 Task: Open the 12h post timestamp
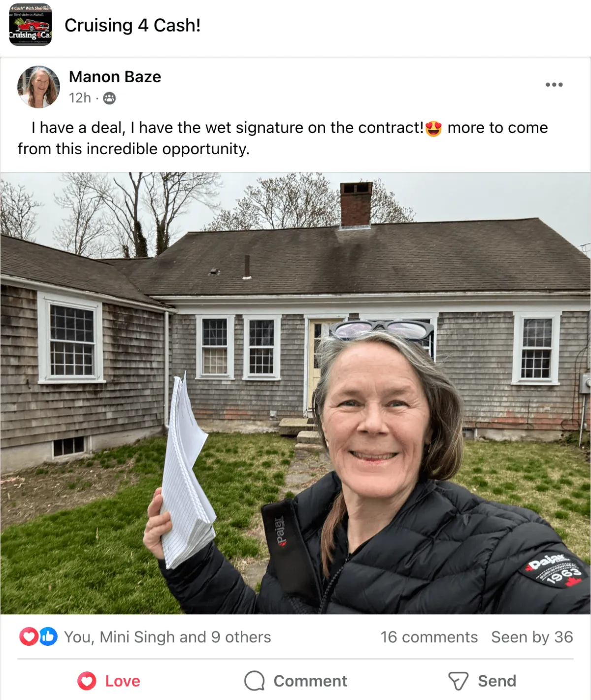[x=80, y=98]
